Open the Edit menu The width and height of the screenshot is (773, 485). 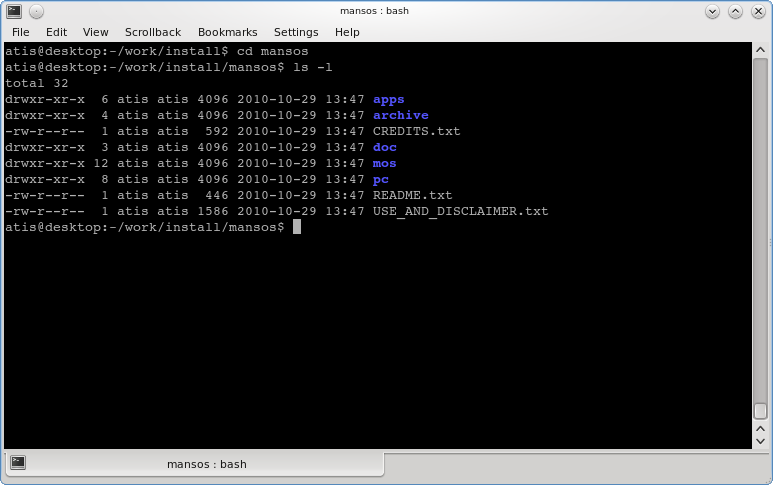coord(56,32)
